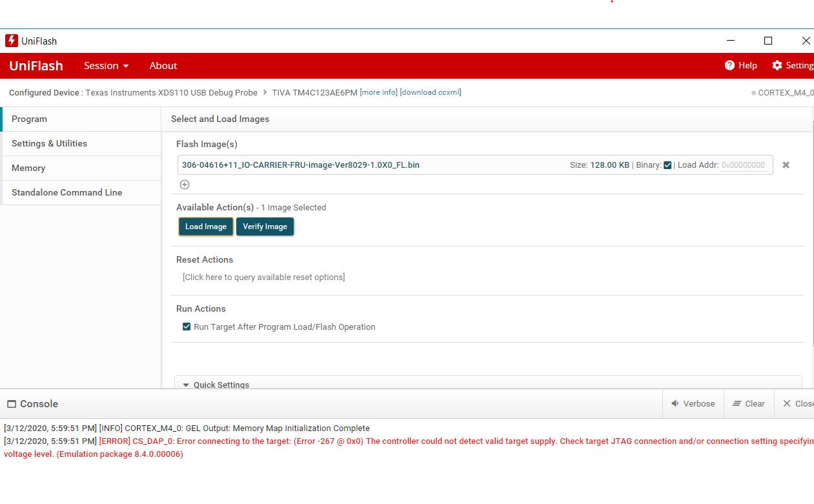The height and width of the screenshot is (504, 814).
Task: Minimize the UniFlash window
Action: (731, 41)
